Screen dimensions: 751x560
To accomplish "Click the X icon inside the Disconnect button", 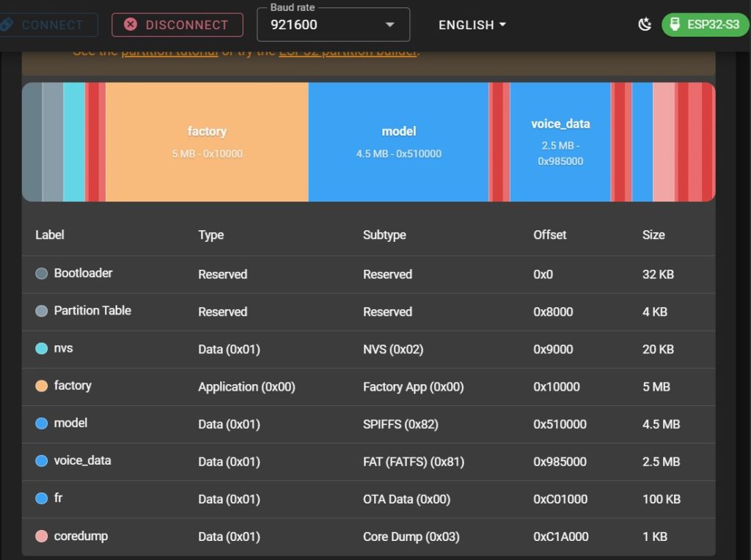I will (131, 25).
